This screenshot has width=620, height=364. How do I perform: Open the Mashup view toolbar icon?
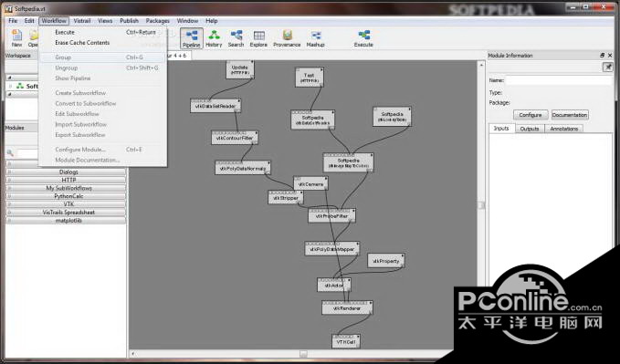tap(316, 38)
